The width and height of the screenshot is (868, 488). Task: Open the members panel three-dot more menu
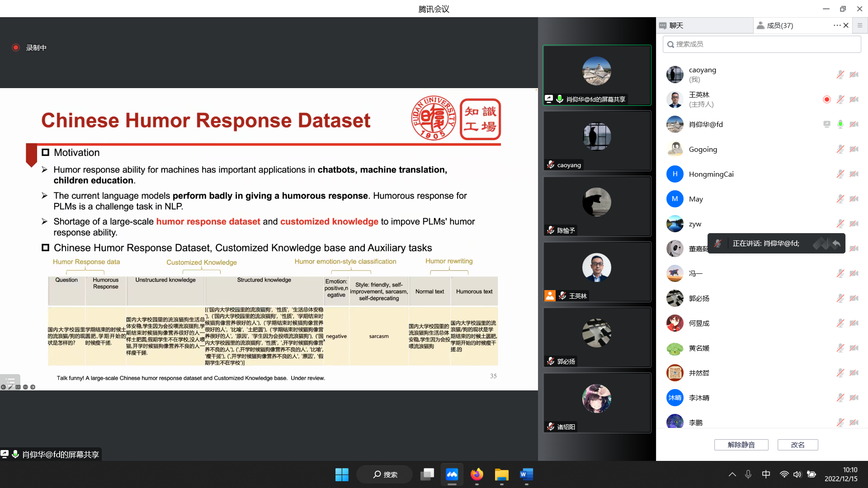coord(837,25)
